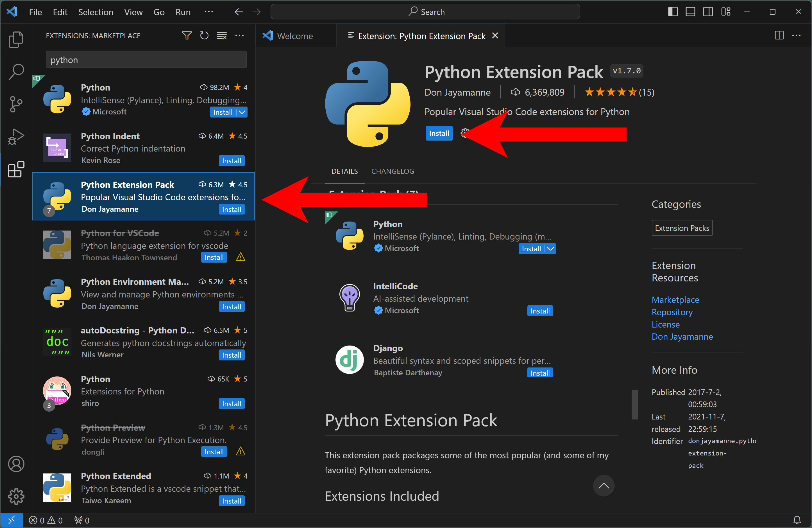Open the File menu
The width and height of the screenshot is (812, 528).
click(35, 12)
